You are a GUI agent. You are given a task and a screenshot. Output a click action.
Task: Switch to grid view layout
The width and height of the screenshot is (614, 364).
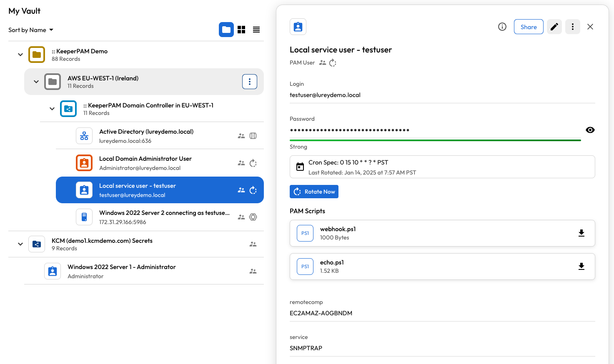241,30
